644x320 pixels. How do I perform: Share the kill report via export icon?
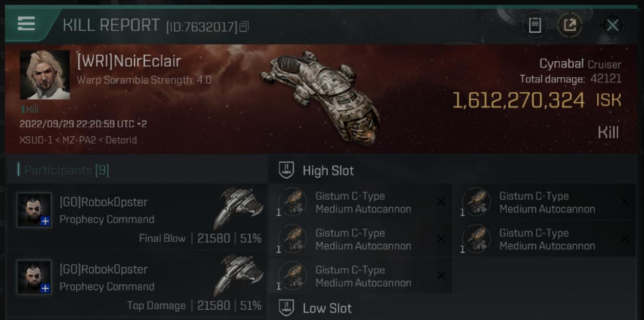point(570,25)
